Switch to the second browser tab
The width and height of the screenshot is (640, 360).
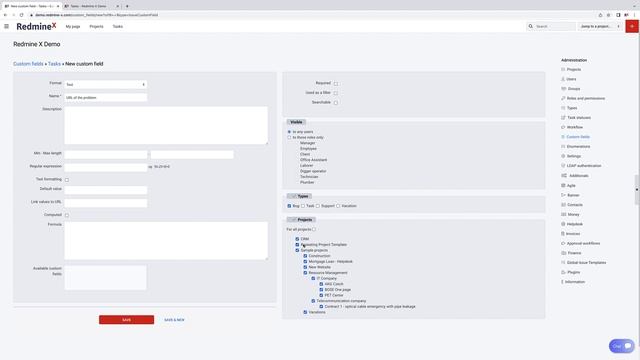point(92,6)
